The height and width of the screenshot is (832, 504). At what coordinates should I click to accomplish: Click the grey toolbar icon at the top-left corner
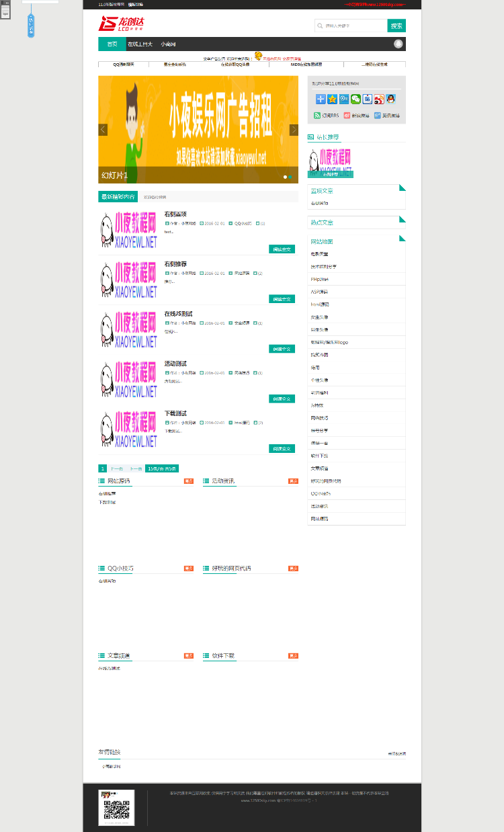[5, 9]
